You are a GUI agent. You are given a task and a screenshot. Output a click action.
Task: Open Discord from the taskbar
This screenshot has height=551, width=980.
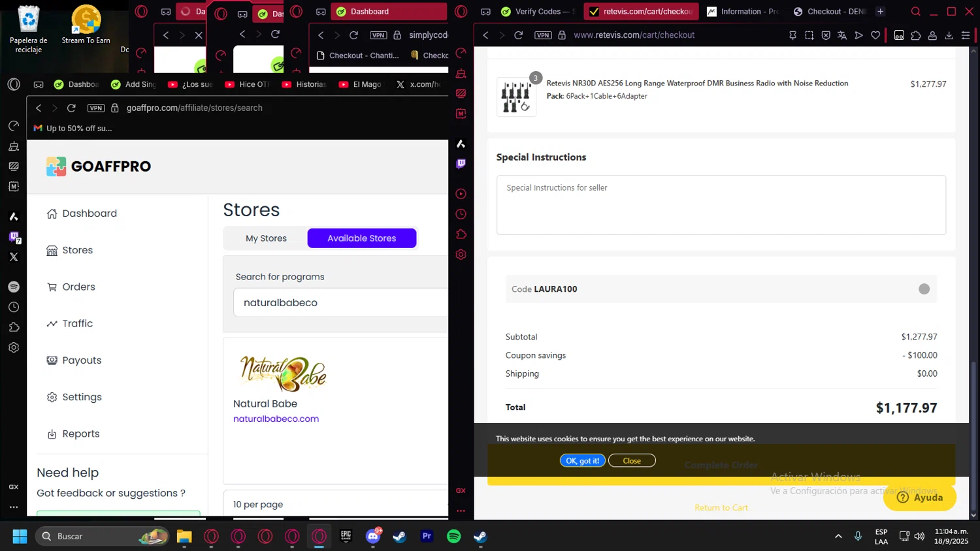pyautogui.click(x=373, y=536)
